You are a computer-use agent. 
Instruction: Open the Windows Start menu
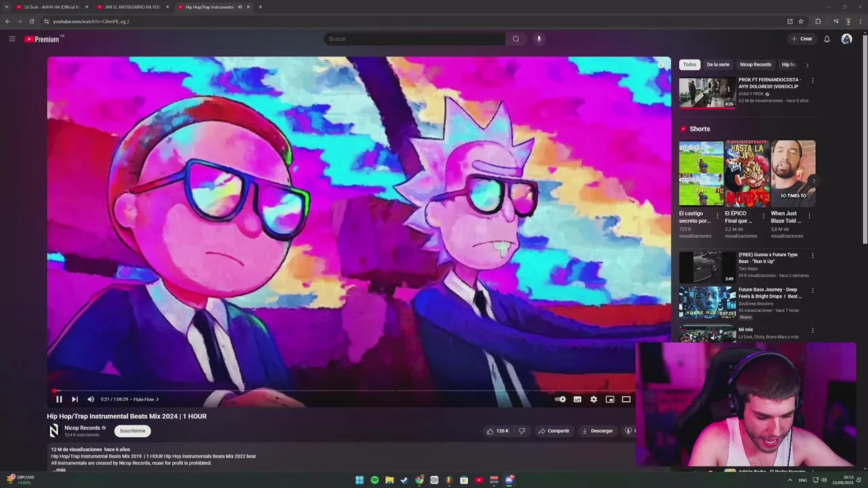tap(359, 480)
